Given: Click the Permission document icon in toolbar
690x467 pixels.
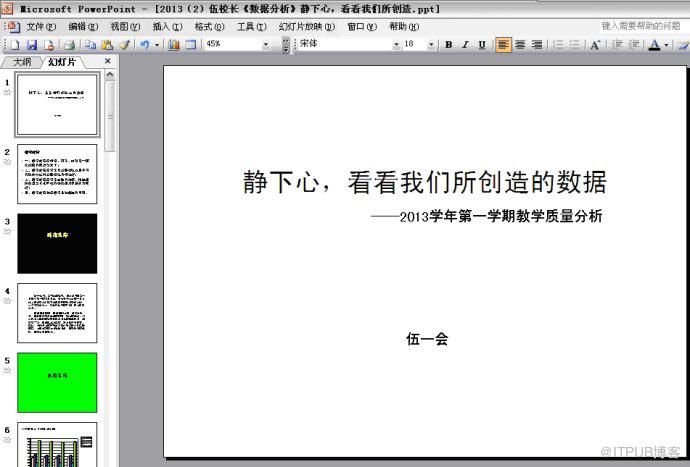Looking at the screenshot, I should (x=49, y=44).
